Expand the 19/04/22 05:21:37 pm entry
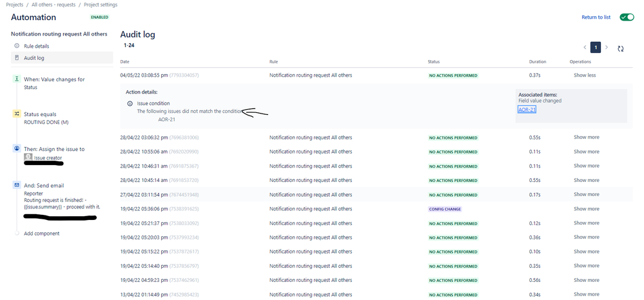644x300 pixels. pyautogui.click(x=587, y=223)
